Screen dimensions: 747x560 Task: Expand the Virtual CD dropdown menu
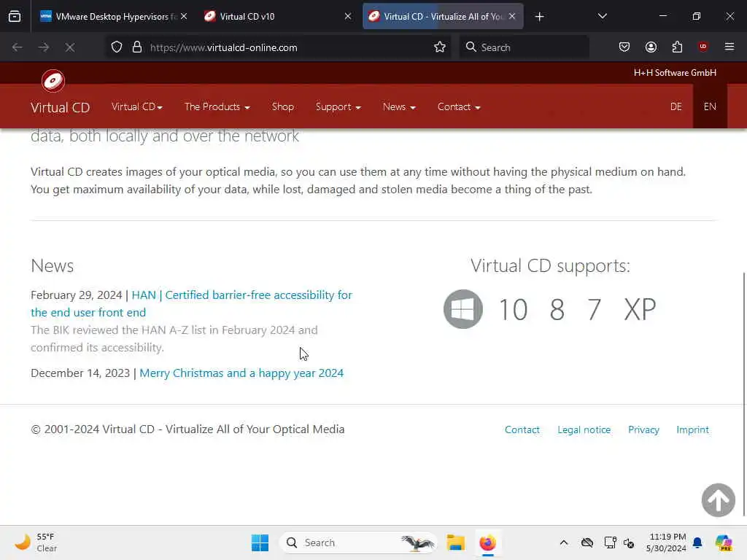pyautogui.click(x=137, y=106)
